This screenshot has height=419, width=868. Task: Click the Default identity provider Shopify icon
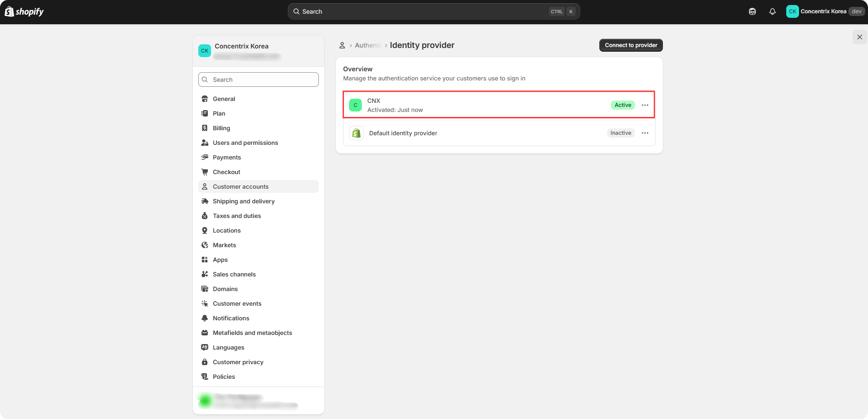pyautogui.click(x=356, y=133)
